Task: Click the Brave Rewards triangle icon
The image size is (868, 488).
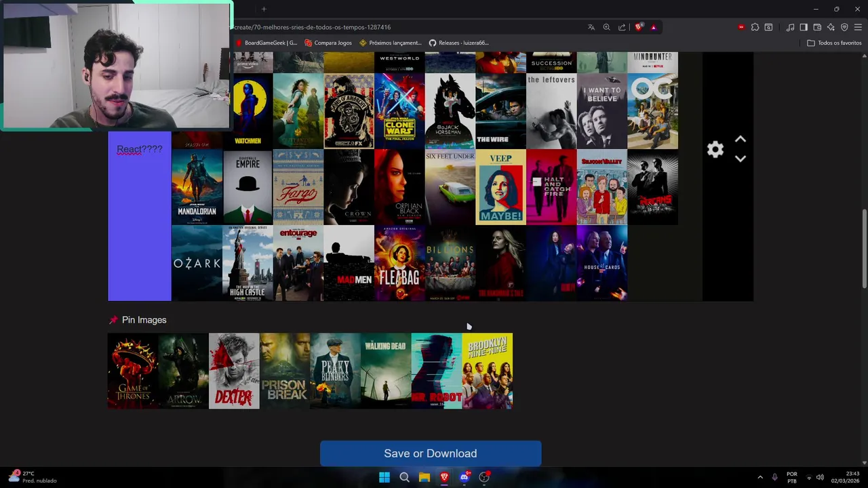Action: click(x=653, y=27)
